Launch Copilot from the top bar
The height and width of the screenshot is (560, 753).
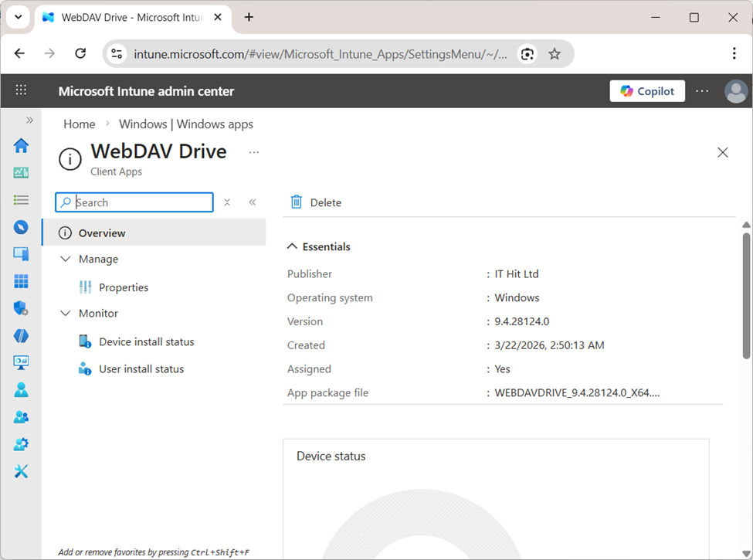(x=647, y=90)
